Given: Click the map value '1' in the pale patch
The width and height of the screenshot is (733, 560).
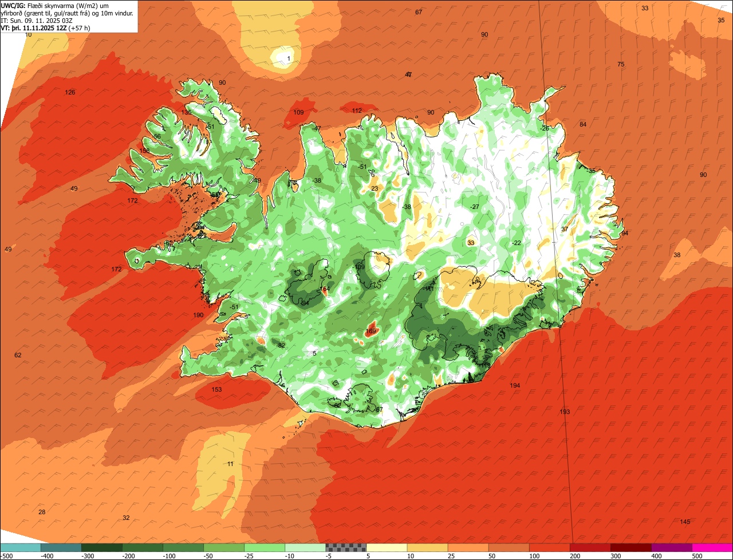Looking at the screenshot, I should tap(289, 59).
